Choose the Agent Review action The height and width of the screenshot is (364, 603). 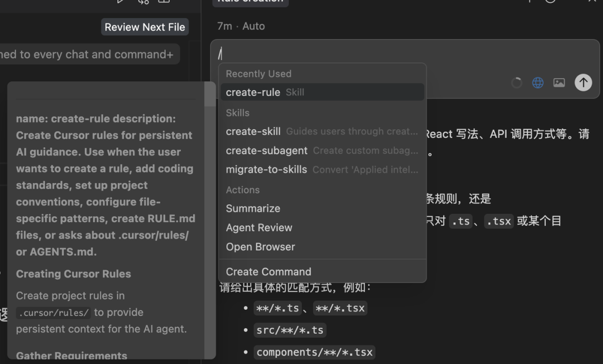pyautogui.click(x=322, y=228)
